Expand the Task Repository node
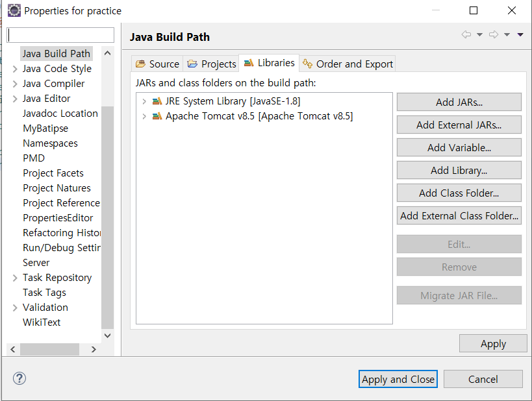Viewport: 532px width, 401px height. (15, 278)
